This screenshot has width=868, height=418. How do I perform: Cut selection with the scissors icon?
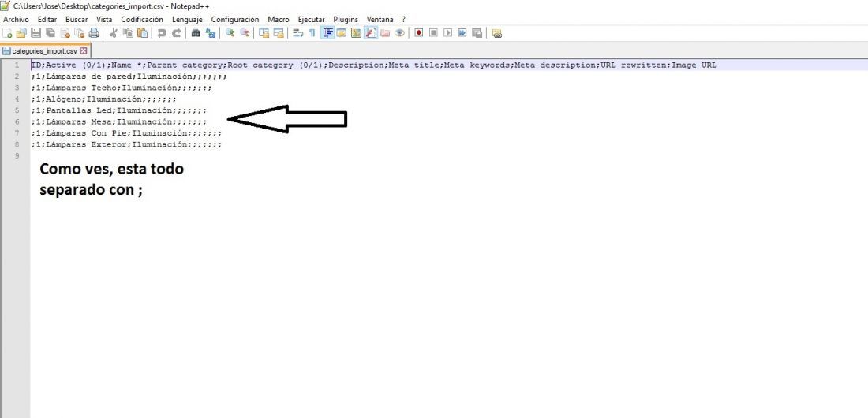(114, 33)
